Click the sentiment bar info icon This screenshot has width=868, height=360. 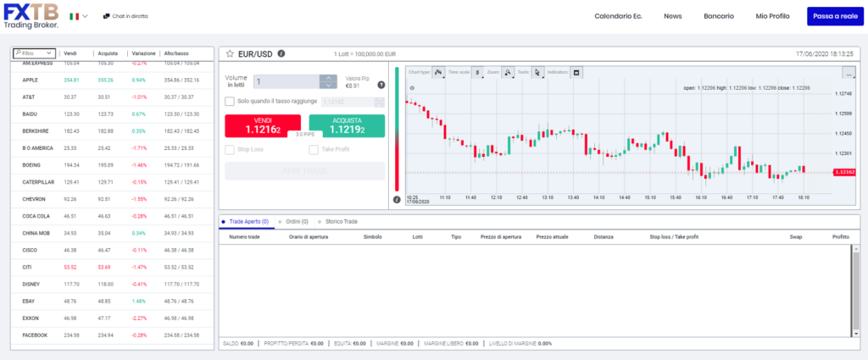[x=397, y=200]
